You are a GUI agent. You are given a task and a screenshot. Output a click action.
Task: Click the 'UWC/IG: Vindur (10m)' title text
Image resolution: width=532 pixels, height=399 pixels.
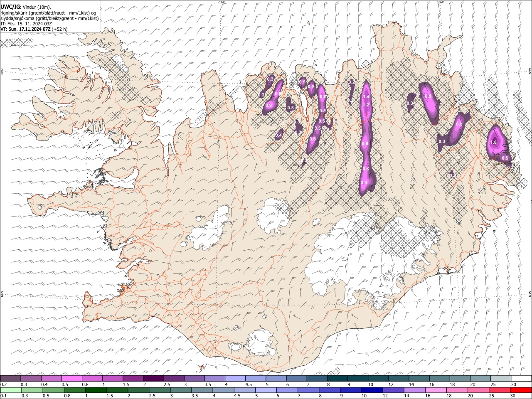(x=25, y=7)
